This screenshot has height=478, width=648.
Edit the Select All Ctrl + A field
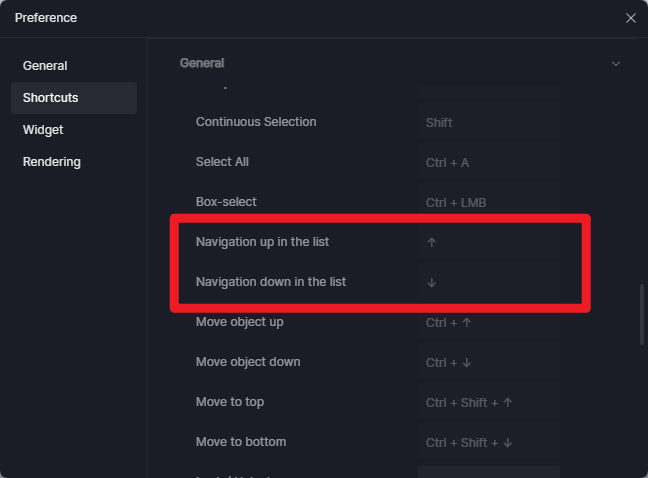click(x=488, y=162)
